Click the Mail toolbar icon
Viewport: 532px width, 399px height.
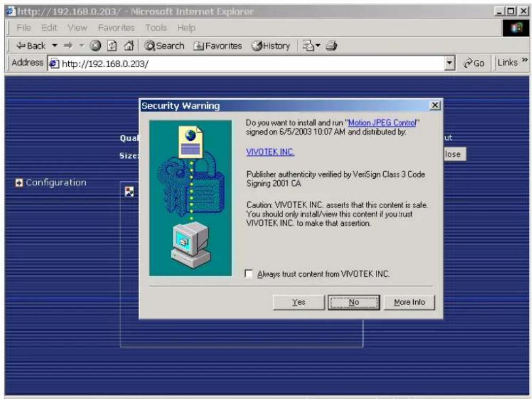[308, 45]
